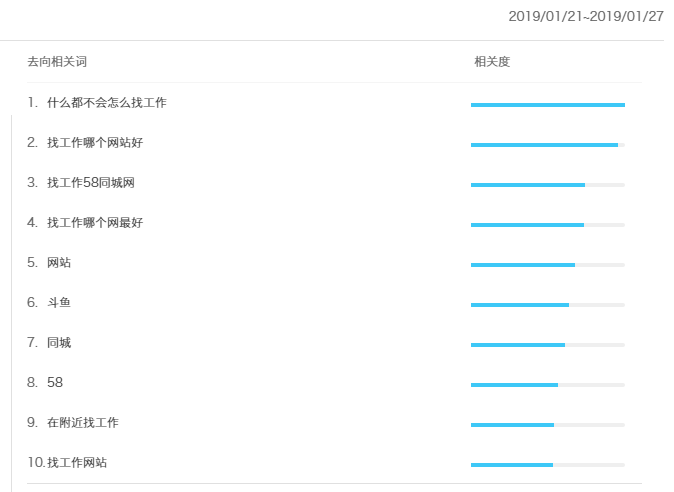This screenshot has height=492, width=674.
Task: Select keyword 在附近找工作
Action: [83, 422]
